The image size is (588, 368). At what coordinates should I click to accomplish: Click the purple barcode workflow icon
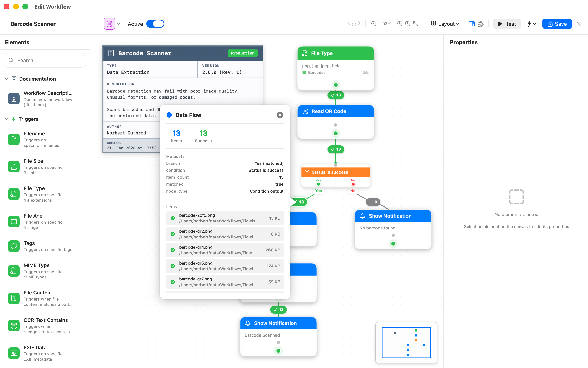(109, 24)
